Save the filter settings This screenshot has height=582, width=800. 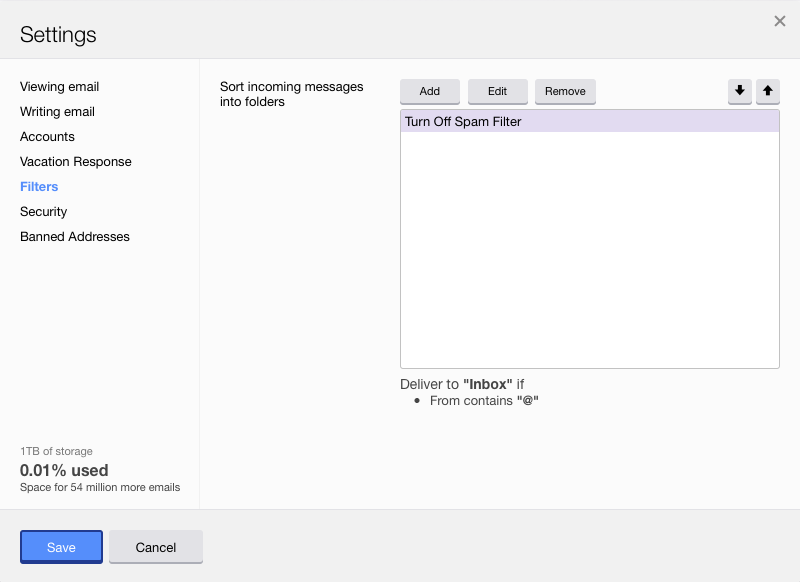tap(60, 547)
